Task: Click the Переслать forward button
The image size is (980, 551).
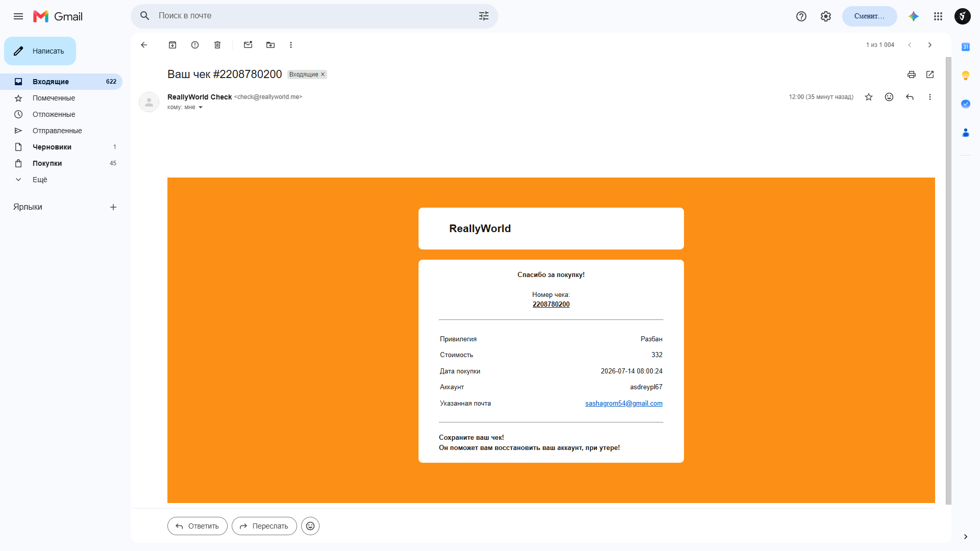Action: tap(264, 526)
